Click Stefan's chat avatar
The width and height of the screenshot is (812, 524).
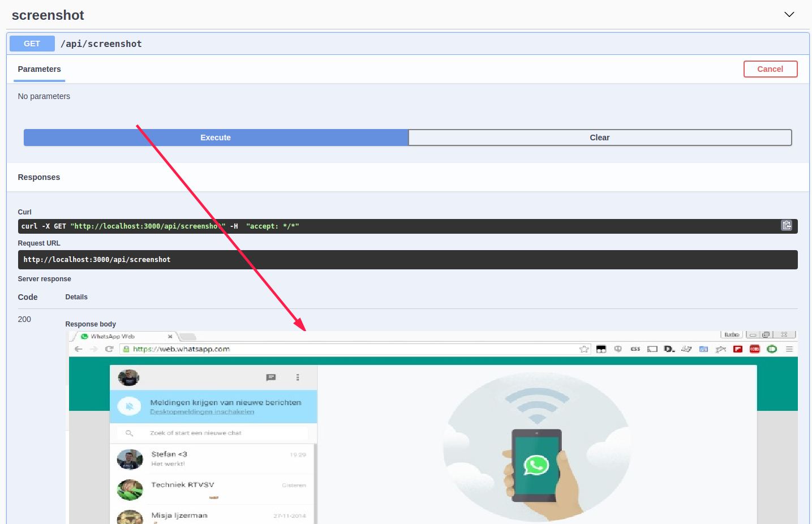(130, 459)
